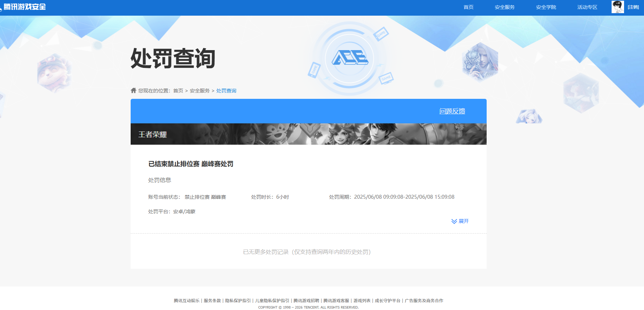Open 隐私保护指引 footer link
Image resolution: width=644 pixels, height=310 pixels.
pyautogui.click(x=238, y=300)
